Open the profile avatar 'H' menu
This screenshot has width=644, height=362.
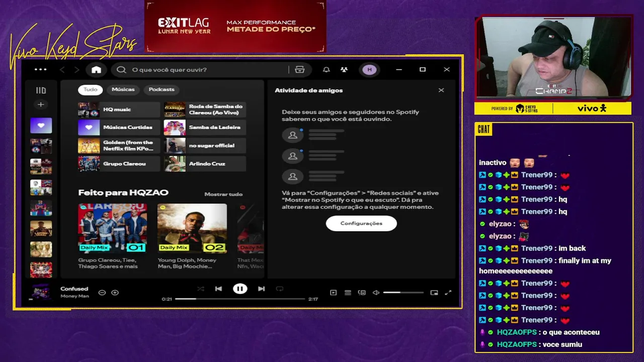coord(369,69)
